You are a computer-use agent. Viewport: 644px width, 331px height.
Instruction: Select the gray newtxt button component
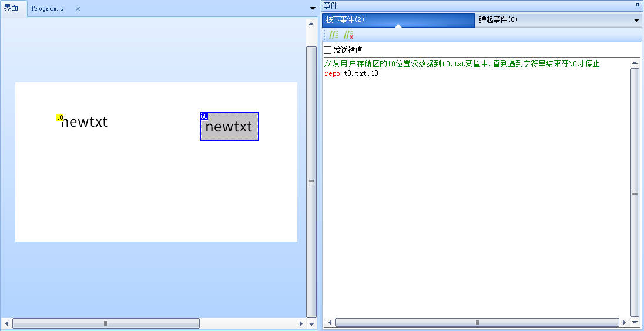229,127
